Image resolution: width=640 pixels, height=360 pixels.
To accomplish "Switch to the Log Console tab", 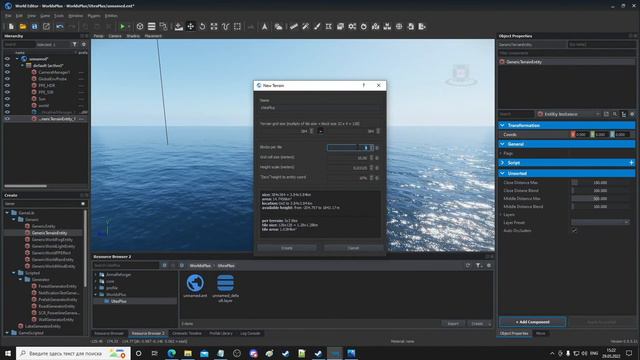I will pos(250,333).
